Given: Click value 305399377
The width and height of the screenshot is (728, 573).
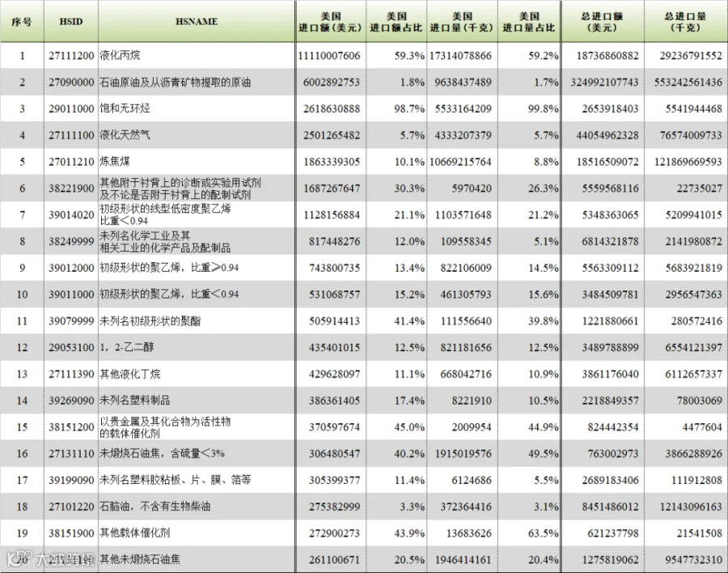Looking at the screenshot, I should click(334, 480).
